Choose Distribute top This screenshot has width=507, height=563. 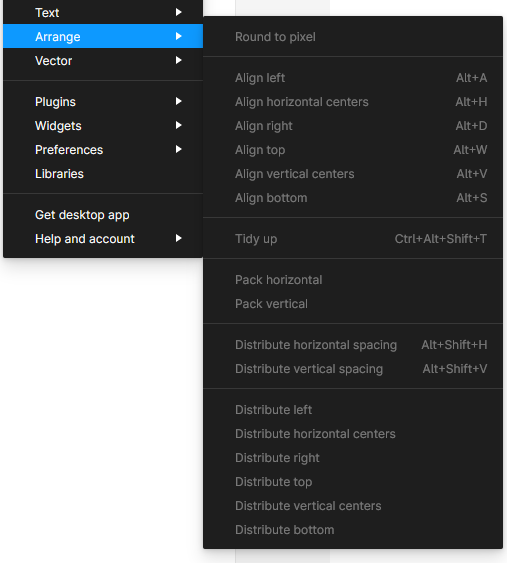353,482
